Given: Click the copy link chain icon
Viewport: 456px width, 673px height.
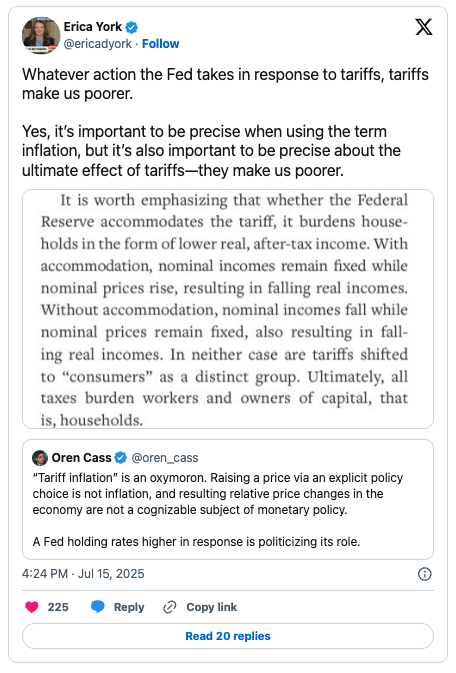Looking at the screenshot, I should (170, 607).
